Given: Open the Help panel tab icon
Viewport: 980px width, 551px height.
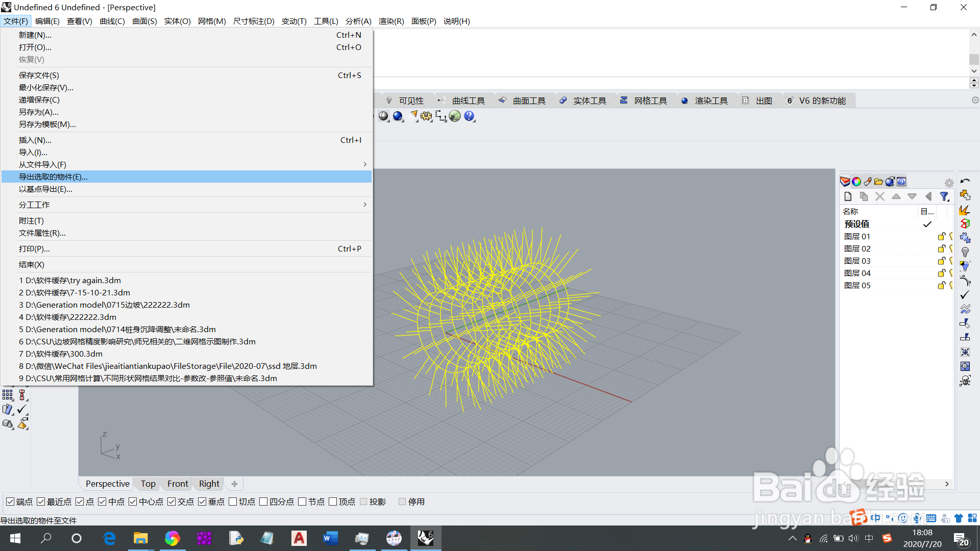Looking at the screenshot, I should [x=901, y=182].
